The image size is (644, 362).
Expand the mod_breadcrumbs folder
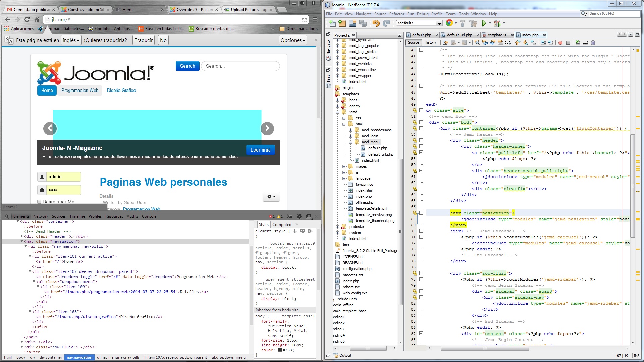(x=350, y=130)
